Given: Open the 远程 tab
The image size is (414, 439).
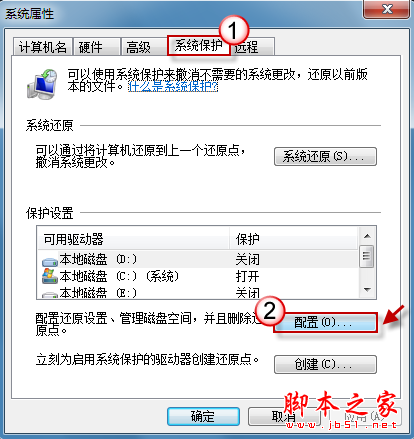Looking at the screenshot, I should [253, 47].
